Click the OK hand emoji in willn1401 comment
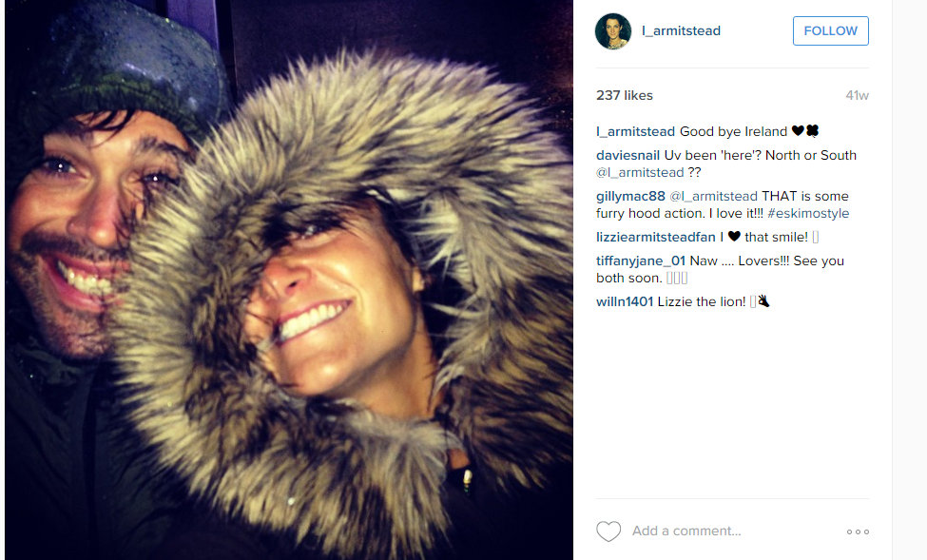 tap(763, 301)
